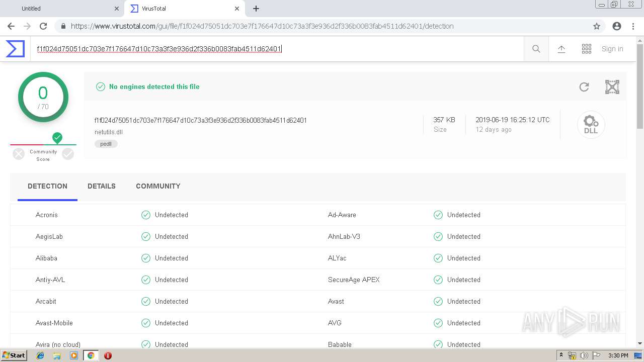
Task: Click the action center flag tray icon
Action: tap(596, 355)
